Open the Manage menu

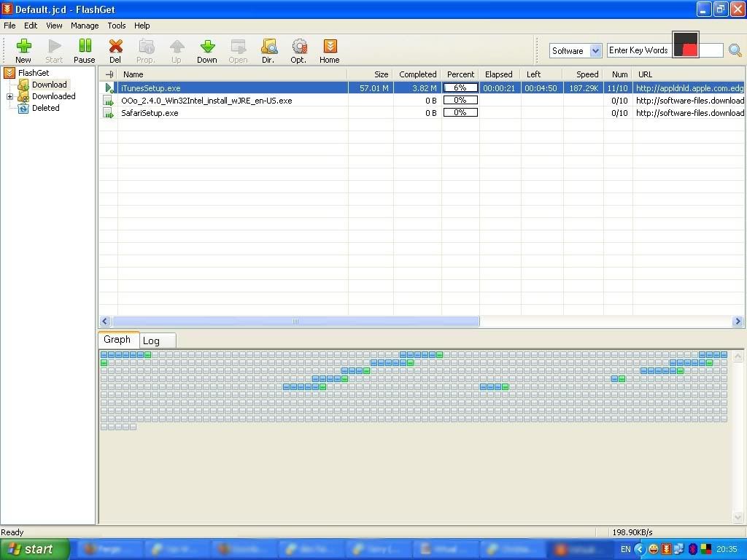[x=85, y=26]
